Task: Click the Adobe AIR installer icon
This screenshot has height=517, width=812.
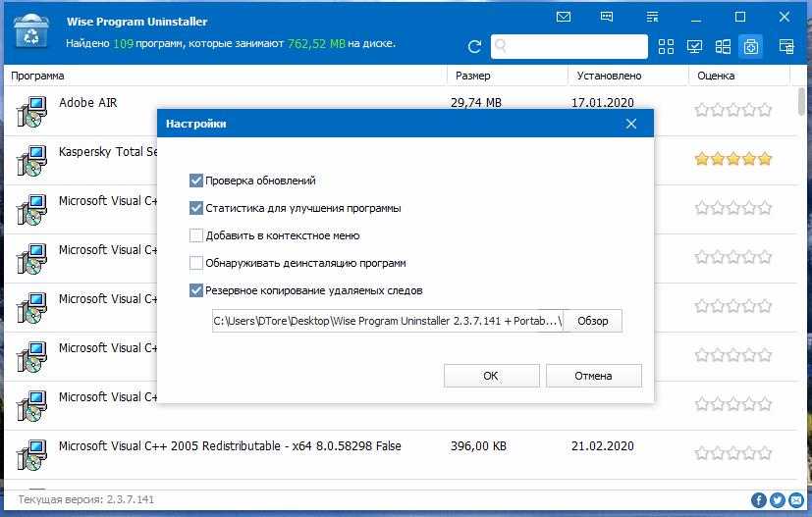Action: tap(31, 111)
